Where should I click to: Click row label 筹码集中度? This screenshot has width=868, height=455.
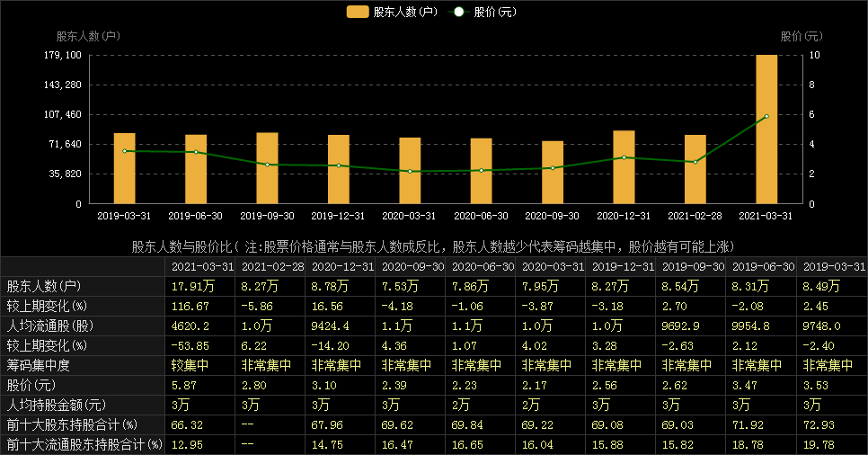tap(39, 365)
